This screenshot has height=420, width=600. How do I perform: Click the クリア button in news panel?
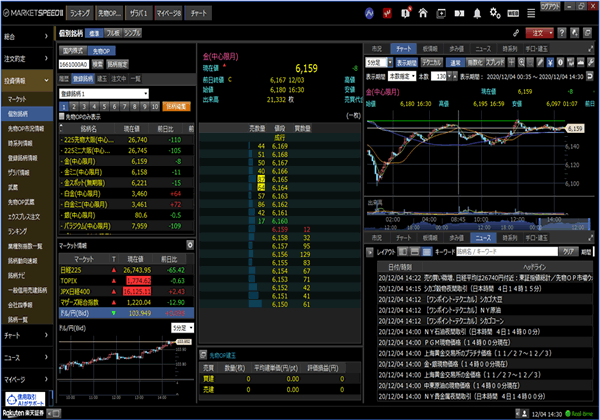(x=568, y=251)
